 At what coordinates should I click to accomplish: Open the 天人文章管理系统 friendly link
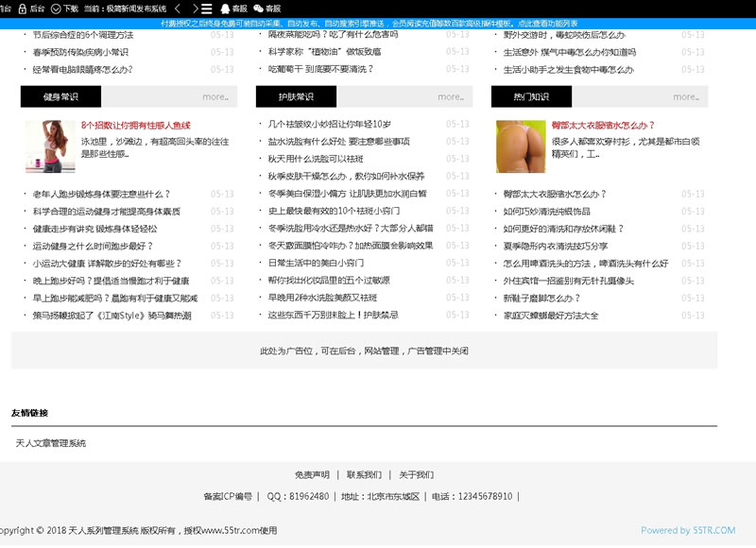coord(51,442)
